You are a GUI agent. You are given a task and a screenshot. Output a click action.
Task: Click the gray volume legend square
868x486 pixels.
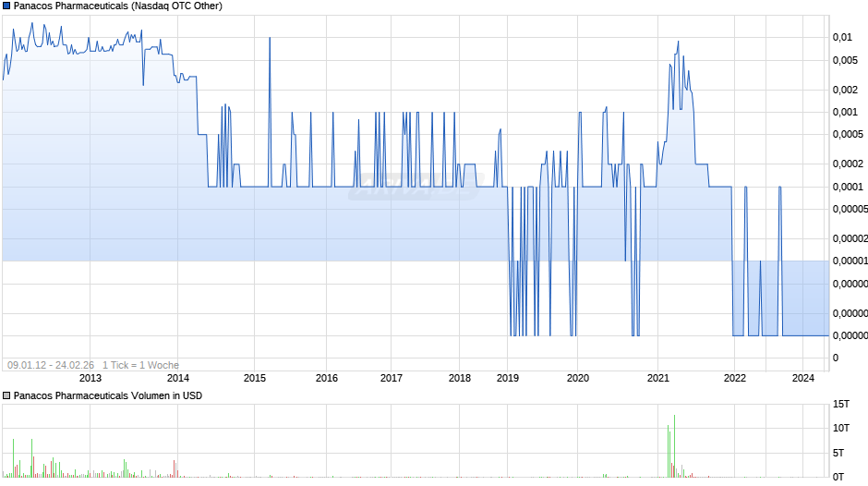click(6, 395)
